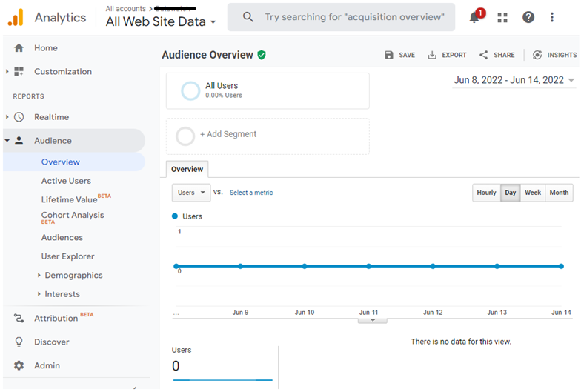Viewport: 581px width, 392px height.
Task: Expand the Demographics section
Action: 73,275
